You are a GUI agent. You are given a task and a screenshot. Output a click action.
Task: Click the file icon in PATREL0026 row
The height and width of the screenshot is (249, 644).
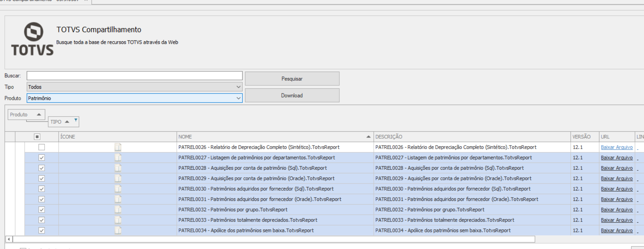118,147
